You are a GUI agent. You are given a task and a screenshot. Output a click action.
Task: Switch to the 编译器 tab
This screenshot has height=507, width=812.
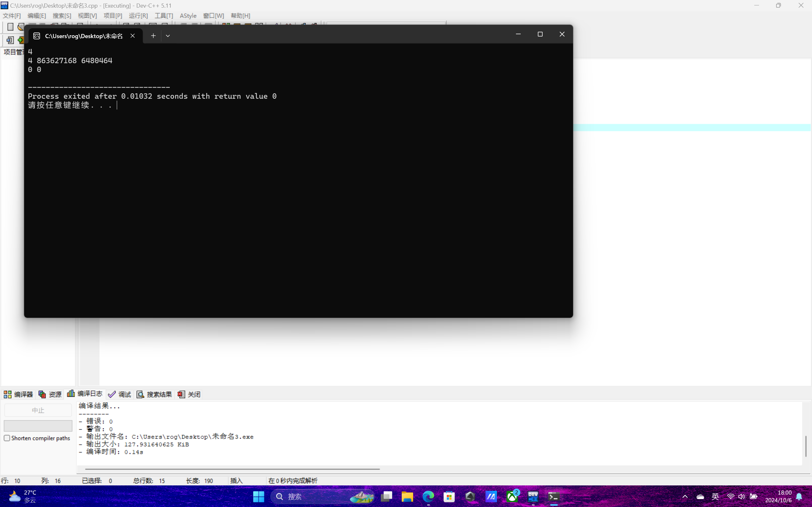(x=18, y=394)
